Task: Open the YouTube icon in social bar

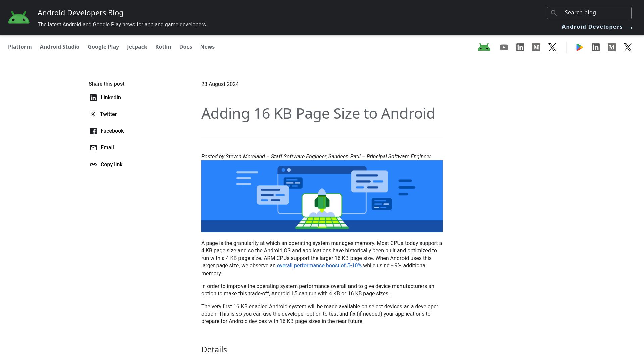Action: [504, 47]
